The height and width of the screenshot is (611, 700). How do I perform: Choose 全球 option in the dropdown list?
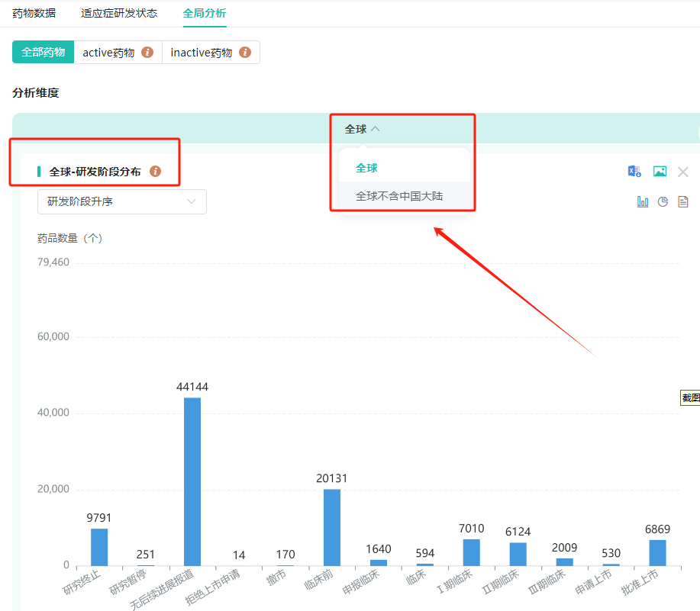tap(366, 168)
